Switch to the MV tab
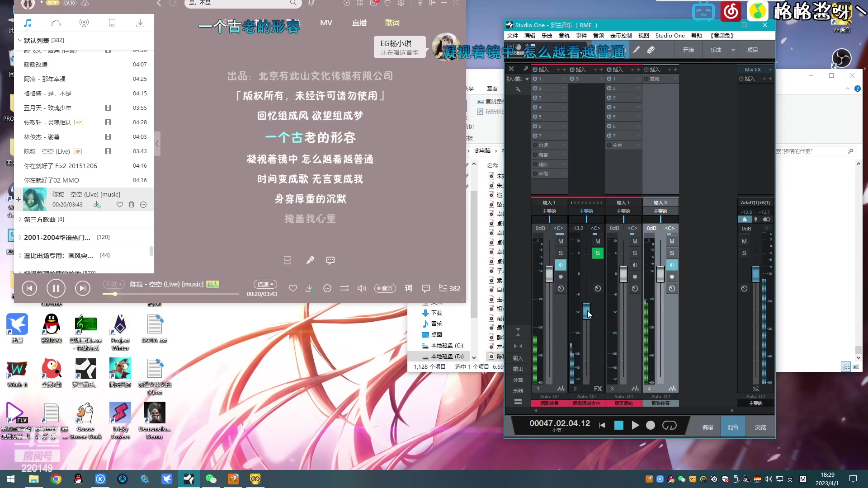The image size is (868, 488). [x=326, y=23]
